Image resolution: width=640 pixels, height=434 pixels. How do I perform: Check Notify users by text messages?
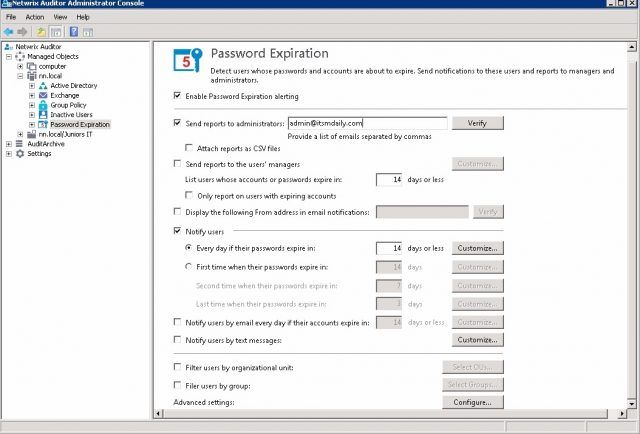[x=177, y=339]
